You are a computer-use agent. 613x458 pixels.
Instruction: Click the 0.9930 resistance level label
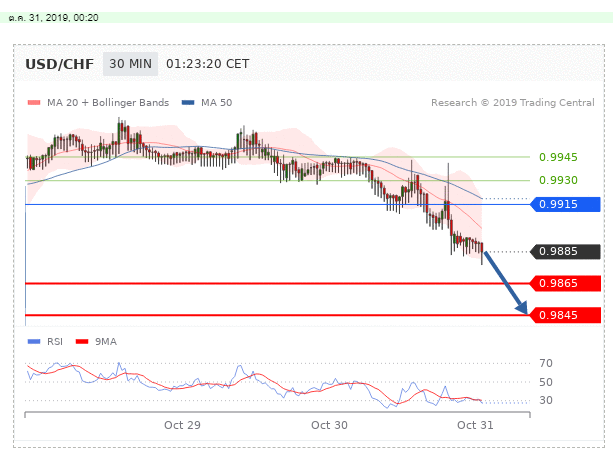(558, 180)
